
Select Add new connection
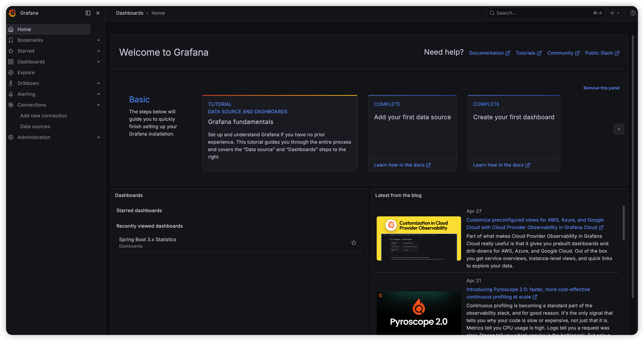[44, 116]
